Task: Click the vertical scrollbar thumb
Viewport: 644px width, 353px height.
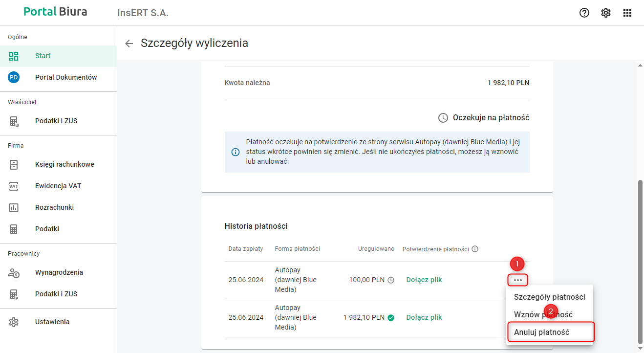Action: [x=640, y=262]
